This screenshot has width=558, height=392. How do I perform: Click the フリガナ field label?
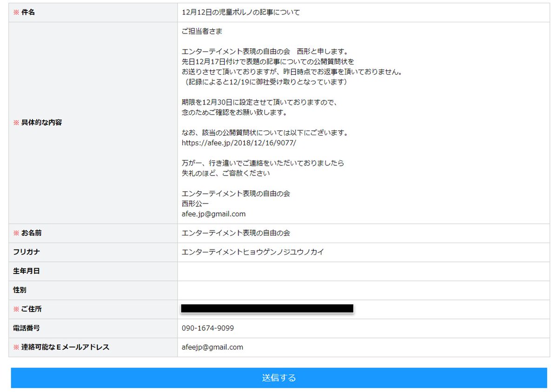click(27, 252)
